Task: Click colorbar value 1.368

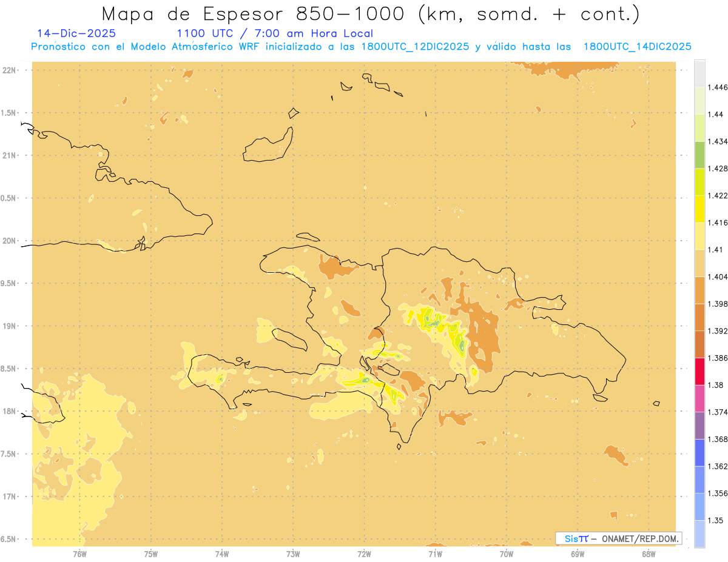Action: 718,440
